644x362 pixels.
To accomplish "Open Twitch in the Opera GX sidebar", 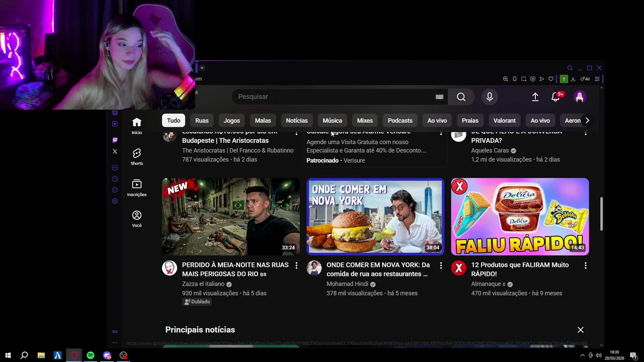I will 115,140.
